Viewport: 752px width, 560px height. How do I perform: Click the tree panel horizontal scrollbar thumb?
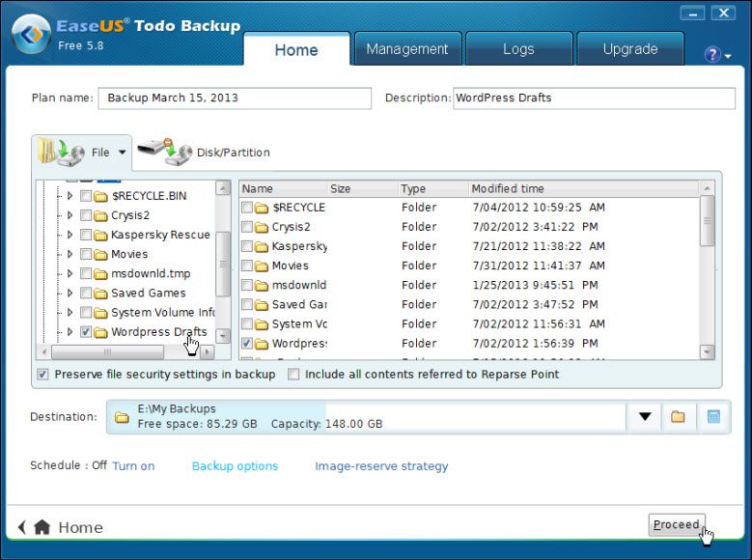coord(107,351)
